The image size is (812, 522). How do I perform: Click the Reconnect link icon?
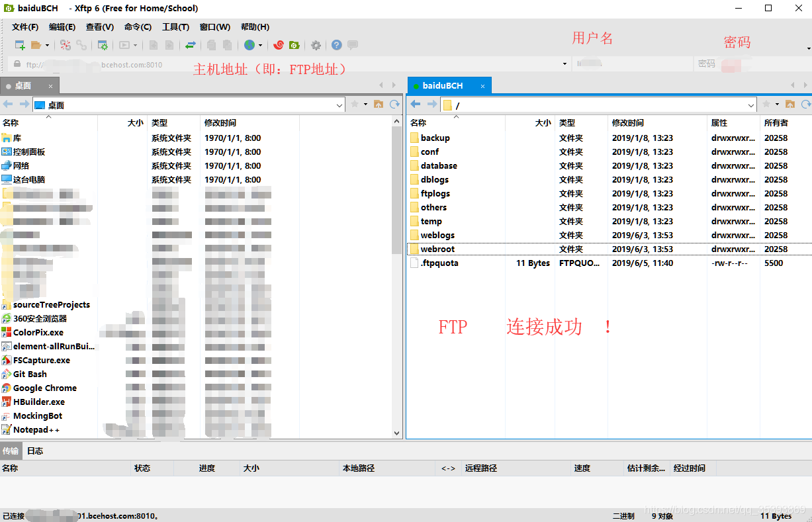(81, 45)
